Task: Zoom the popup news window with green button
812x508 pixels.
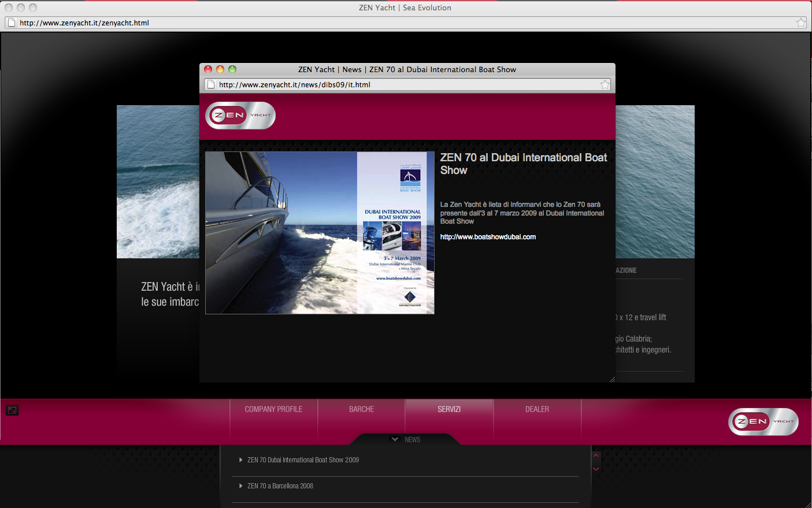Action: (x=232, y=69)
